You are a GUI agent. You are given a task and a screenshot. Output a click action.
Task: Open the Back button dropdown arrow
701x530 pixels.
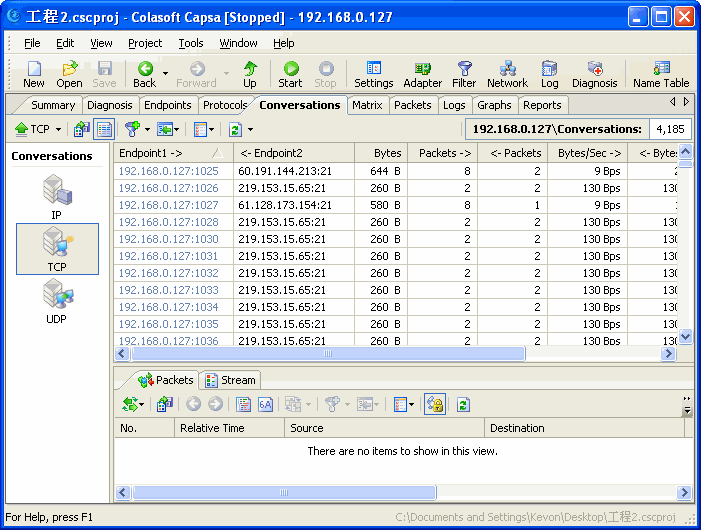[164, 72]
